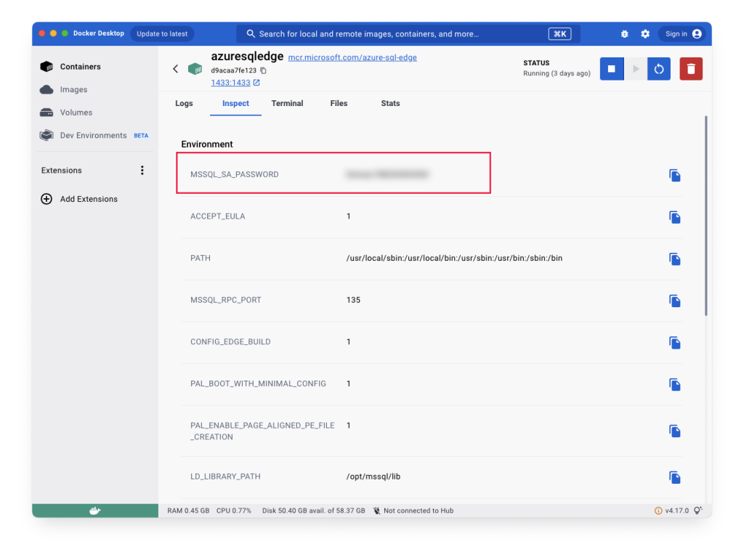744x560 pixels.
Task: Copy the PAL_BOOT_WITH_MINIMAL_CONFIG value
Action: coord(675,384)
